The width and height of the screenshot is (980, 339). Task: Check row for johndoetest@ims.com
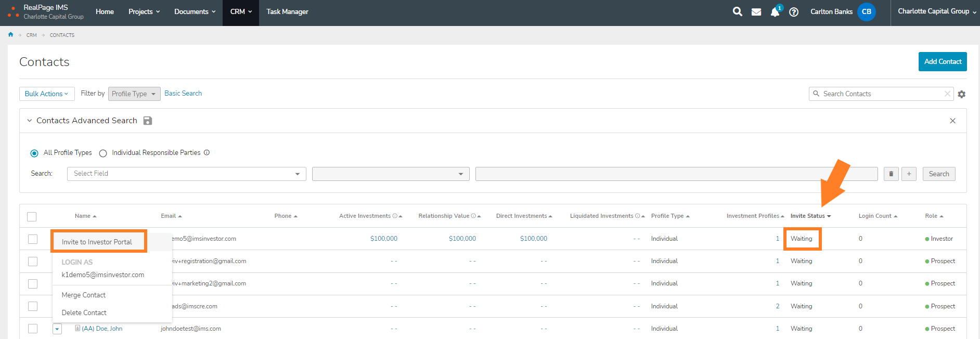point(33,329)
